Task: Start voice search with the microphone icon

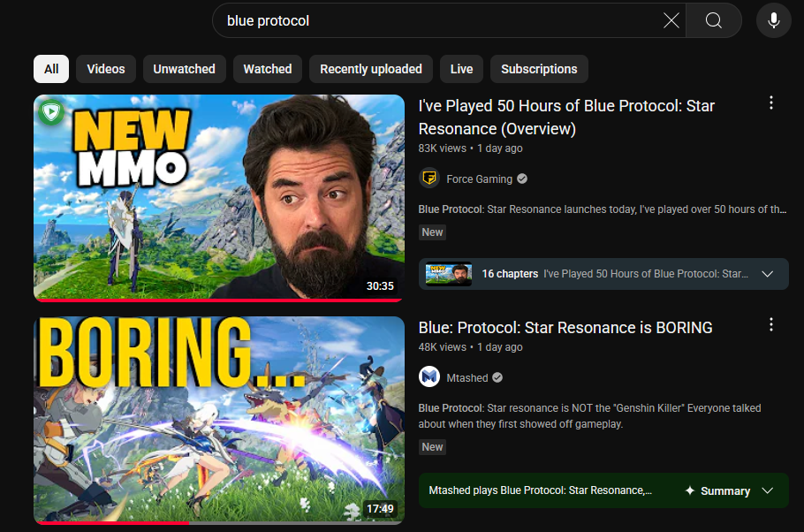Action: click(x=774, y=20)
